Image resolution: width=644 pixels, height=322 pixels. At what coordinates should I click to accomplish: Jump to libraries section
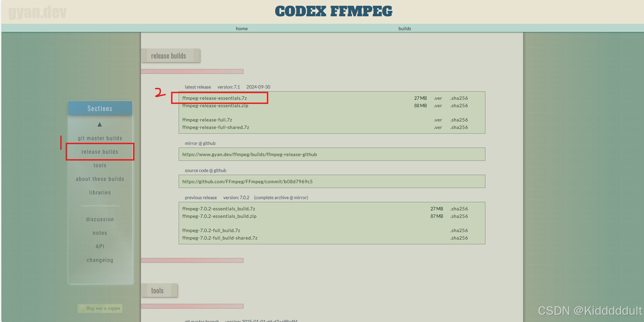100,192
